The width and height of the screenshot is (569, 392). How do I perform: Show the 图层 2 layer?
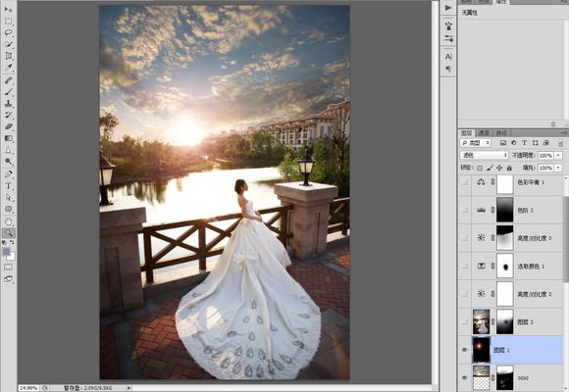pyautogui.click(x=464, y=321)
